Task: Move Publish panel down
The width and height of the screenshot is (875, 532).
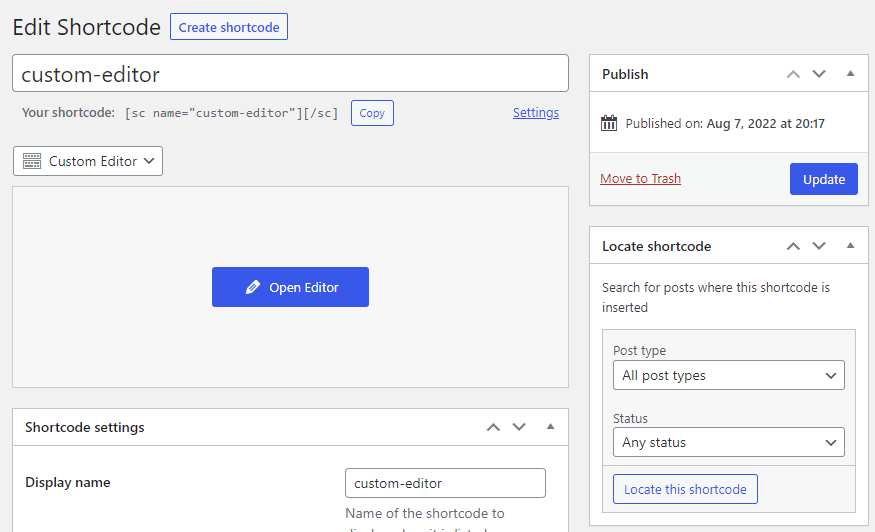Action: click(819, 74)
